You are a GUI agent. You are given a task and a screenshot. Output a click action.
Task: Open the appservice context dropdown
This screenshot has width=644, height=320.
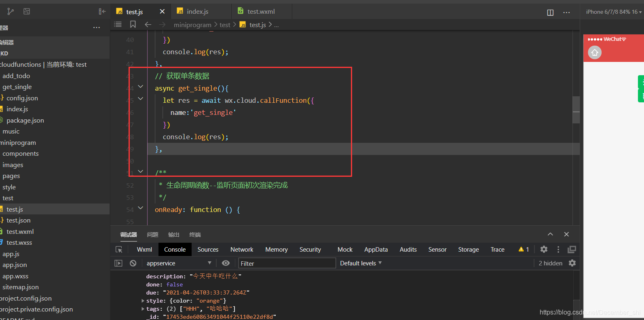coord(179,263)
